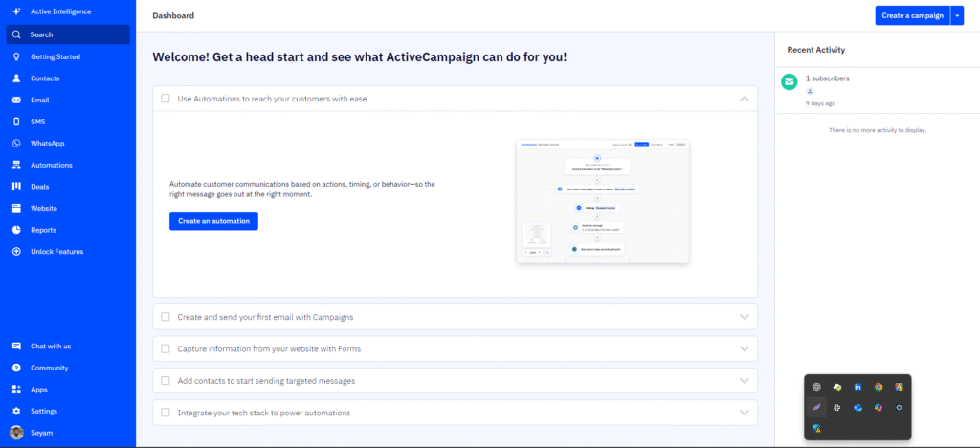
Task: Check 'Add contacts to start sending' checkbox
Action: pos(166,381)
